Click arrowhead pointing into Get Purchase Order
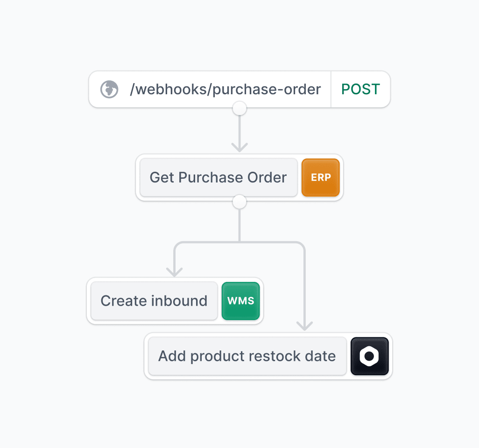 239,147
